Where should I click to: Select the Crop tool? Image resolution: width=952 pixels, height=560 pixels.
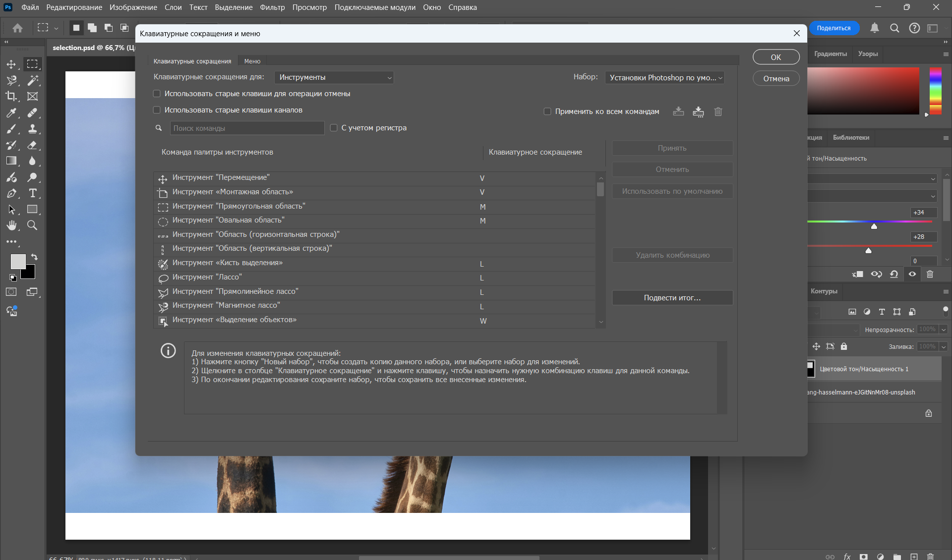[11, 96]
